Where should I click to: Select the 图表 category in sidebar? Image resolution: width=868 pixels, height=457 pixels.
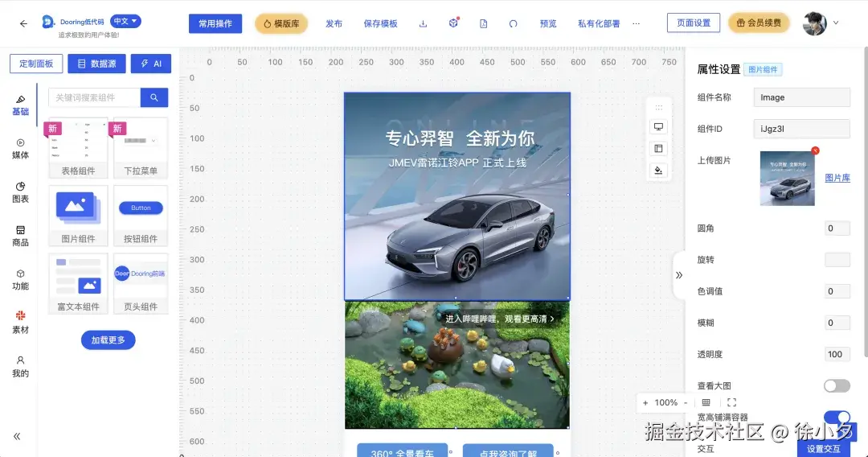tap(20, 193)
